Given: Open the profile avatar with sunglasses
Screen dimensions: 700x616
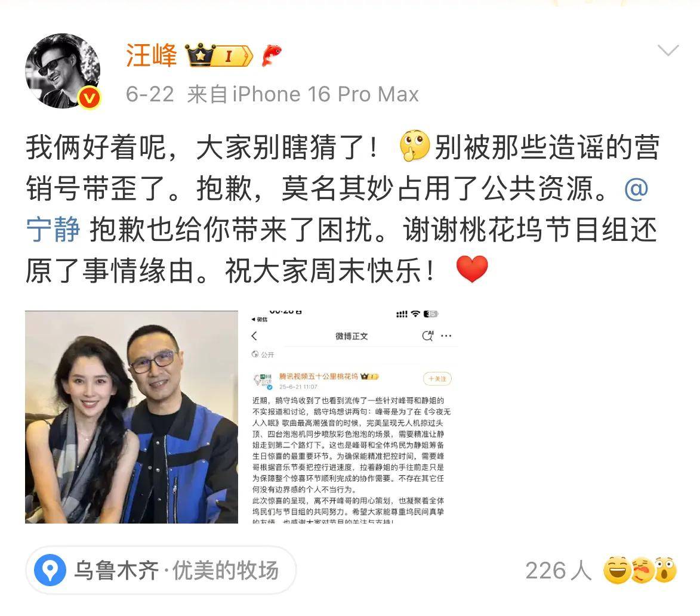Looking at the screenshot, I should click(63, 70).
